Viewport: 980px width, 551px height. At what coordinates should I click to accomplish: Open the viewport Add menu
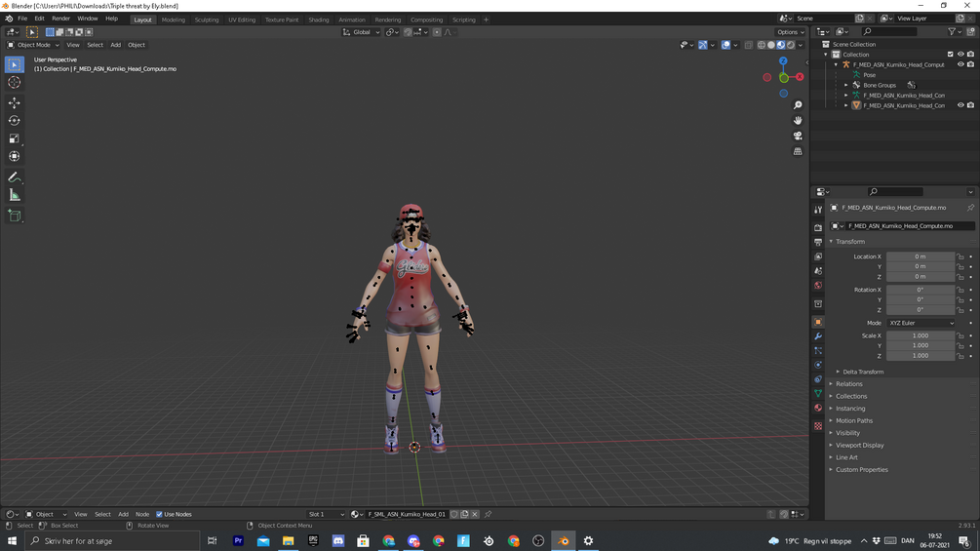pos(116,45)
